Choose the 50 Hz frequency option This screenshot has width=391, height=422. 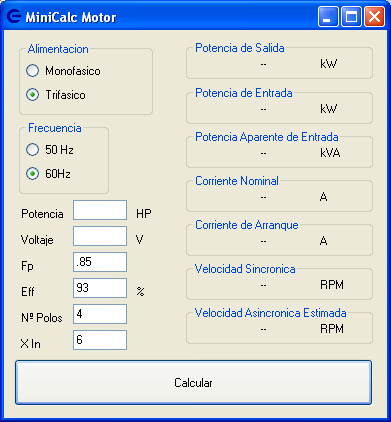pos(32,150)
